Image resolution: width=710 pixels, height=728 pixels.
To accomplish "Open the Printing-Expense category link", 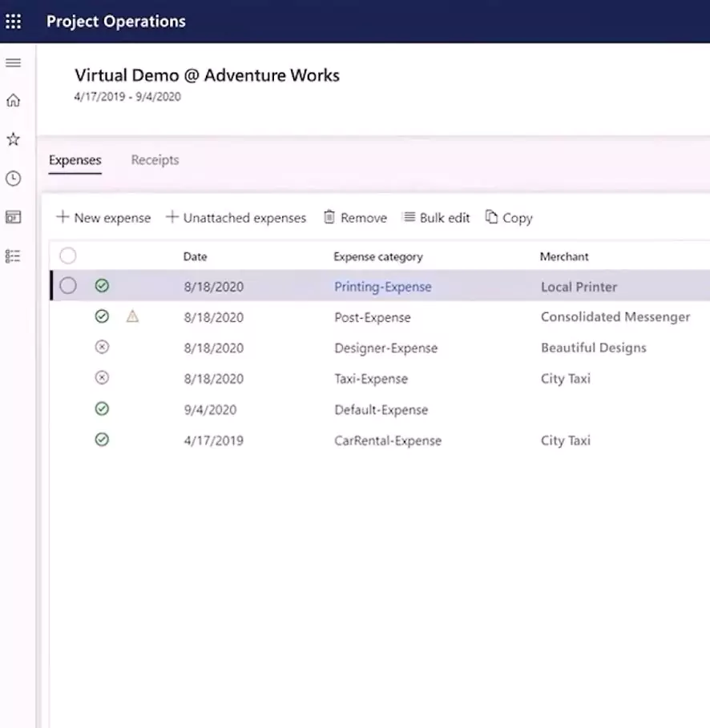I will [x=382, y=287].
